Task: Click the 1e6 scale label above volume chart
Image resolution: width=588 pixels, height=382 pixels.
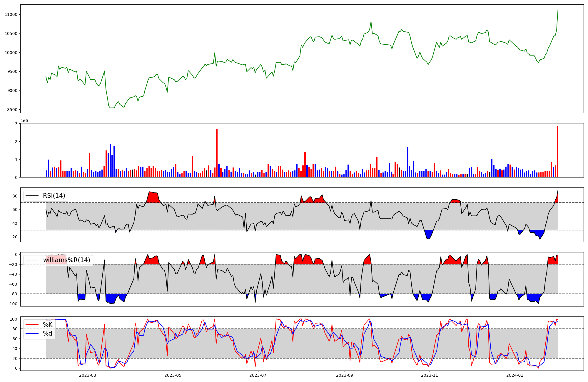Action: (24, 120)
